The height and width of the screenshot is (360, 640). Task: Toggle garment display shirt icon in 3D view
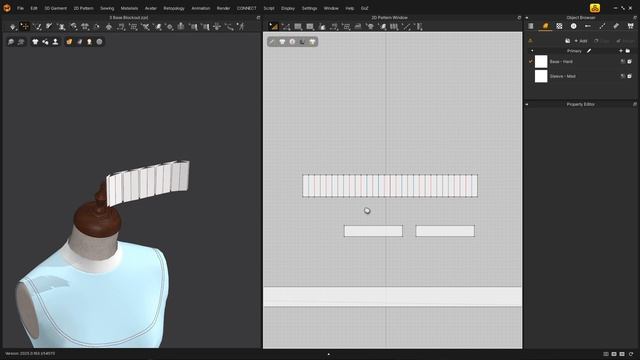[35, 42]
